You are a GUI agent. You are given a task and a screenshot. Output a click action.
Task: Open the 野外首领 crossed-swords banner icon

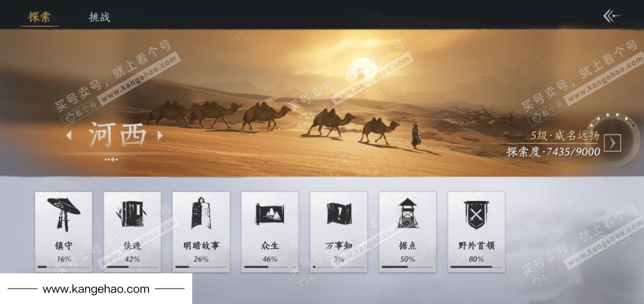(475, 213)
